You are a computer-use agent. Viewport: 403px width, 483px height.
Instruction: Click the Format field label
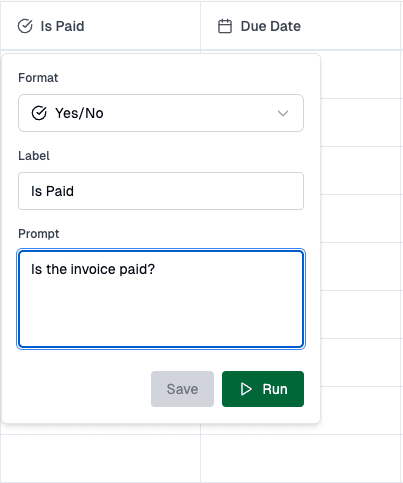click(38, 78)
